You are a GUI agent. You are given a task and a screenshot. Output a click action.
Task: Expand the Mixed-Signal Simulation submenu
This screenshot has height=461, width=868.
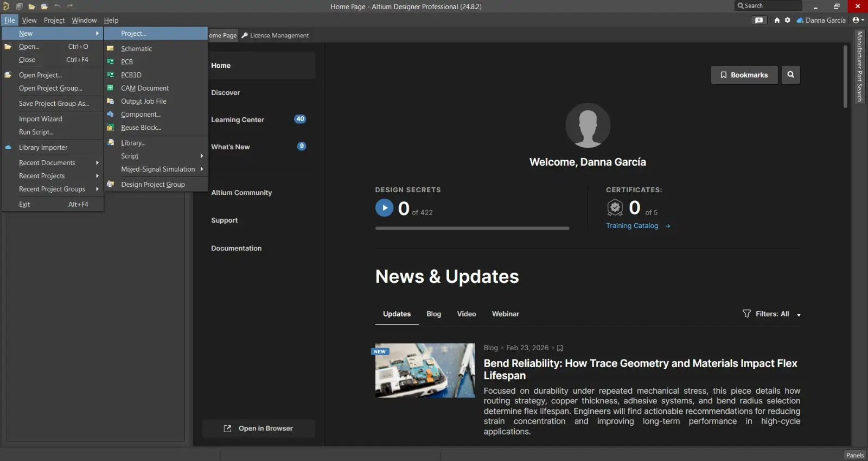(156, 169)
